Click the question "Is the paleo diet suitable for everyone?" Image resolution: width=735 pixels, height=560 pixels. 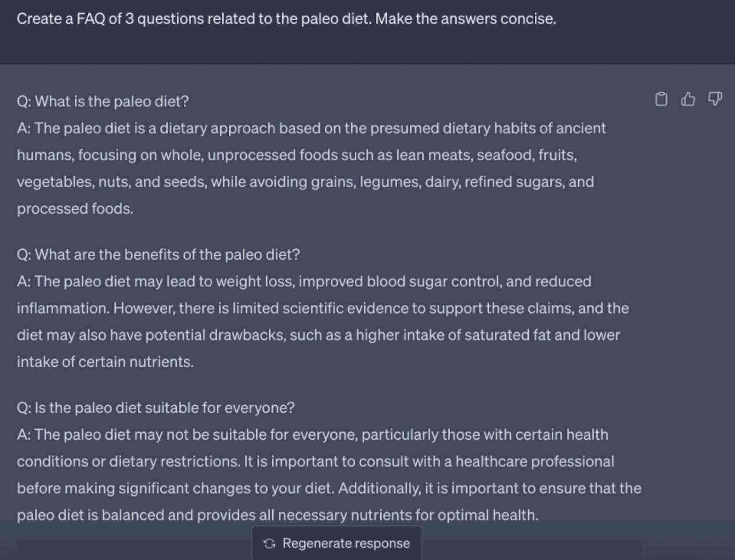click(156, 408)
